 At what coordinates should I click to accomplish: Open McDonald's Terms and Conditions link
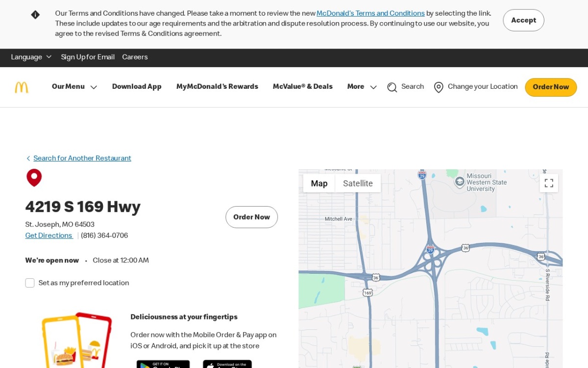click(370, 14)
